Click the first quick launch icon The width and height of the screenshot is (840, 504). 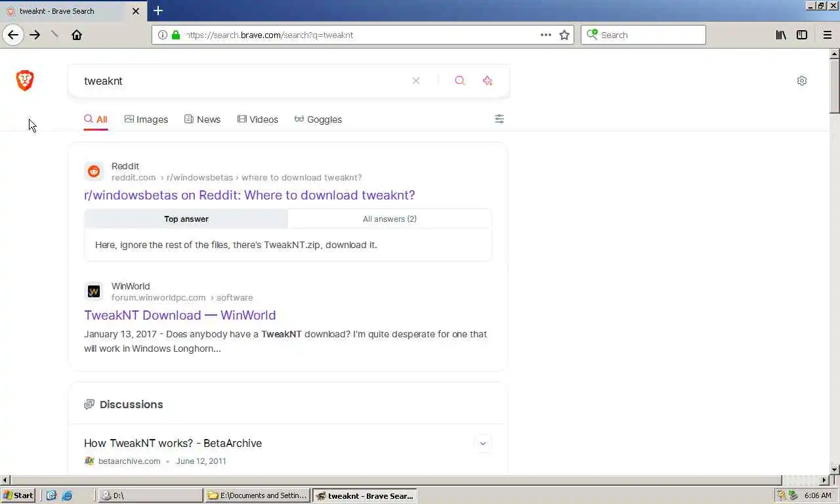pyautogui.click(x=51, y=495)
